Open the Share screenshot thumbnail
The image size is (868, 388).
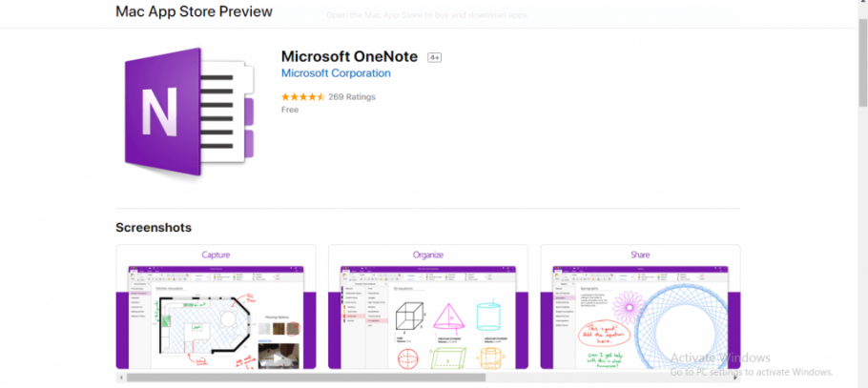coord(640,307)
